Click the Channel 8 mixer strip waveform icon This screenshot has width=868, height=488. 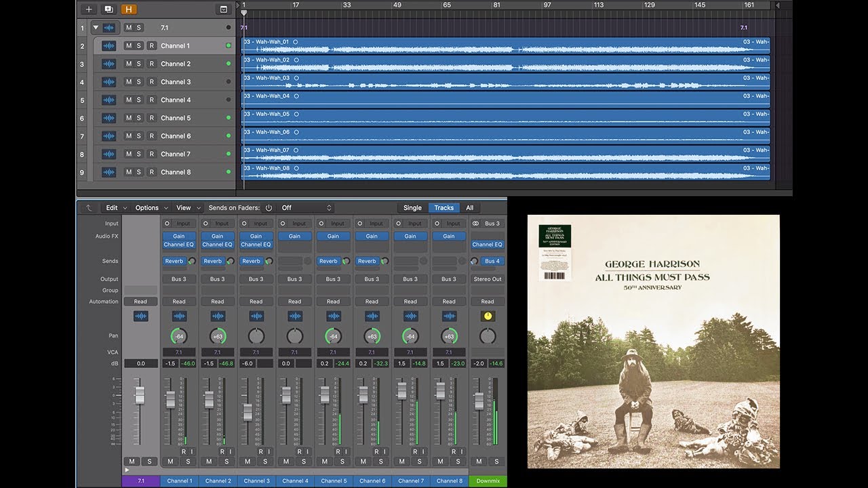point(449,316)
